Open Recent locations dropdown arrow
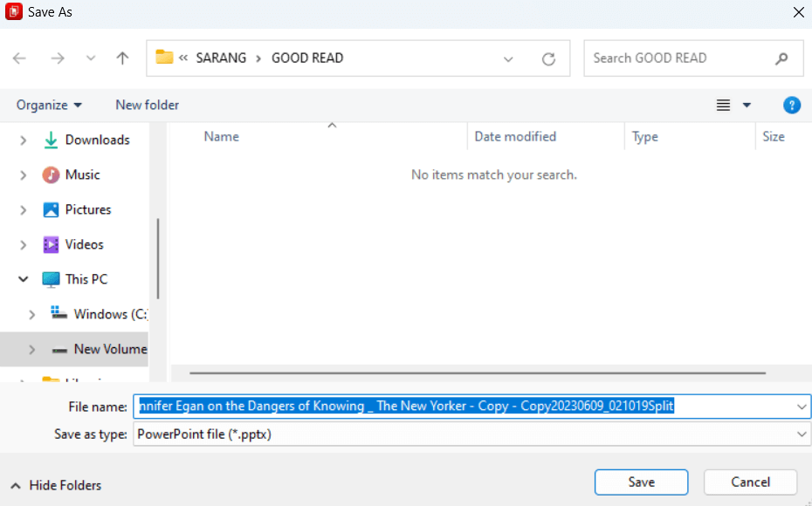The image size is (812, 506). point(91,58)
